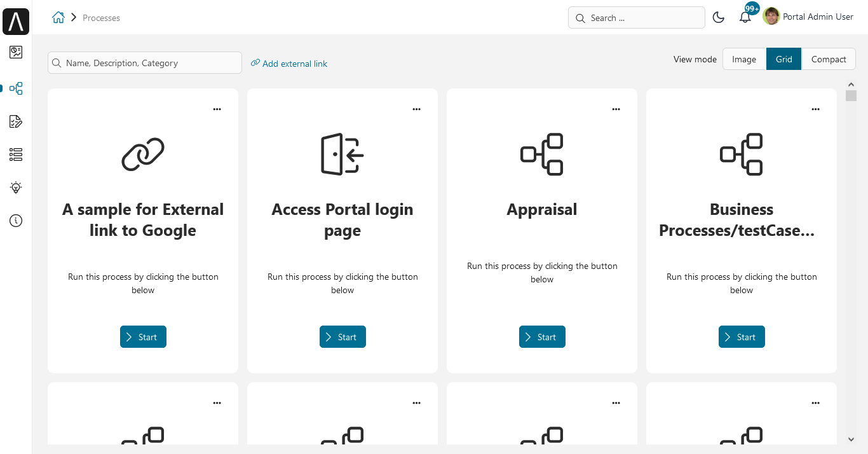This screenshot has height=454, width=868.
Task: Click the process icon on Business Processes card
Action: (742, 154)
